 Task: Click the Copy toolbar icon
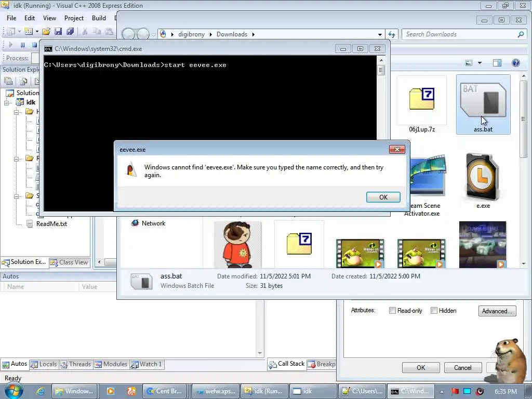pyautogui.click(x=97, y=32)
